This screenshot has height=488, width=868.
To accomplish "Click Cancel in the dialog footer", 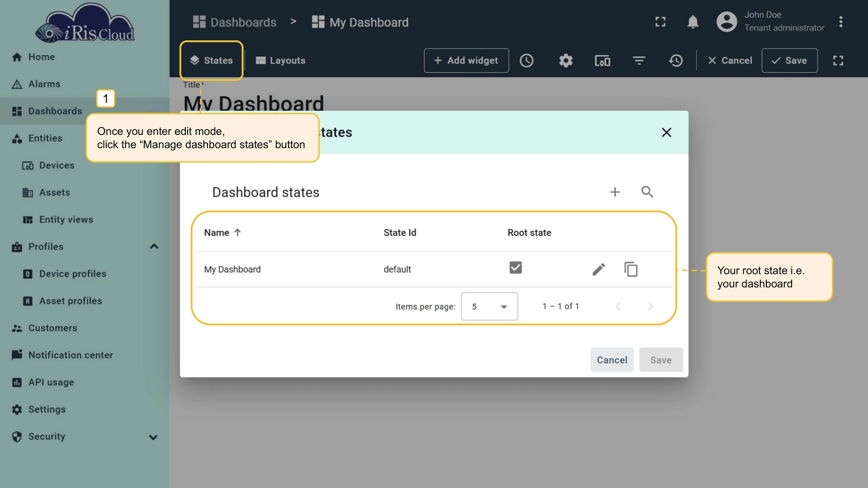I will point(612,360).
